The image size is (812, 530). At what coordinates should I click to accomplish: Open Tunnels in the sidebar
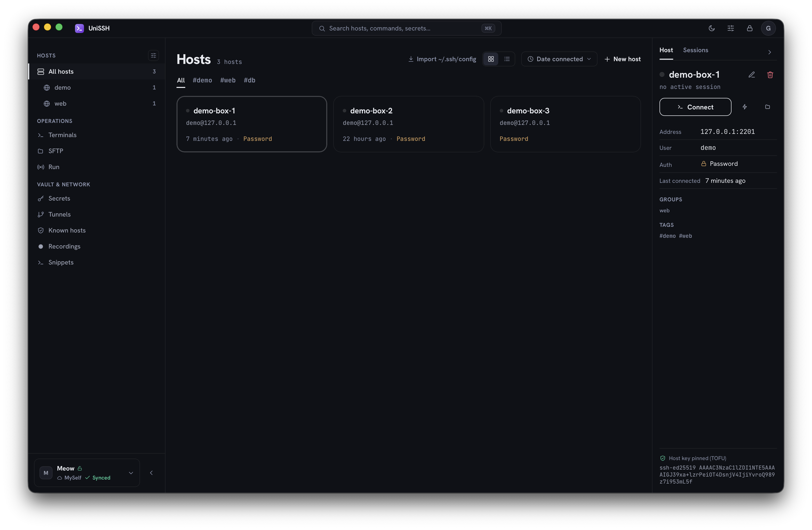(97, 214)
